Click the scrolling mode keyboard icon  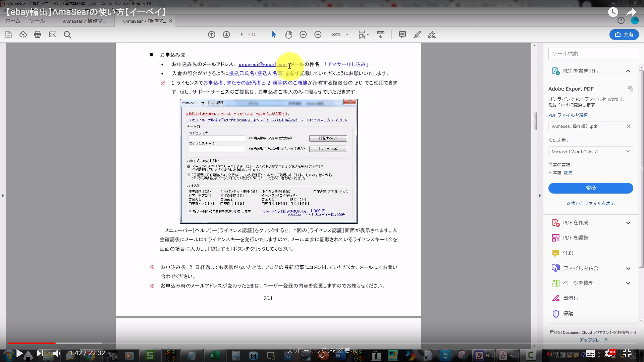381,35
